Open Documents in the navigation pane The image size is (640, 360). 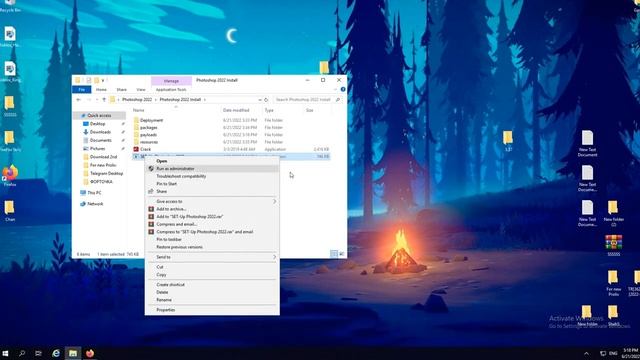pos(100,140)
